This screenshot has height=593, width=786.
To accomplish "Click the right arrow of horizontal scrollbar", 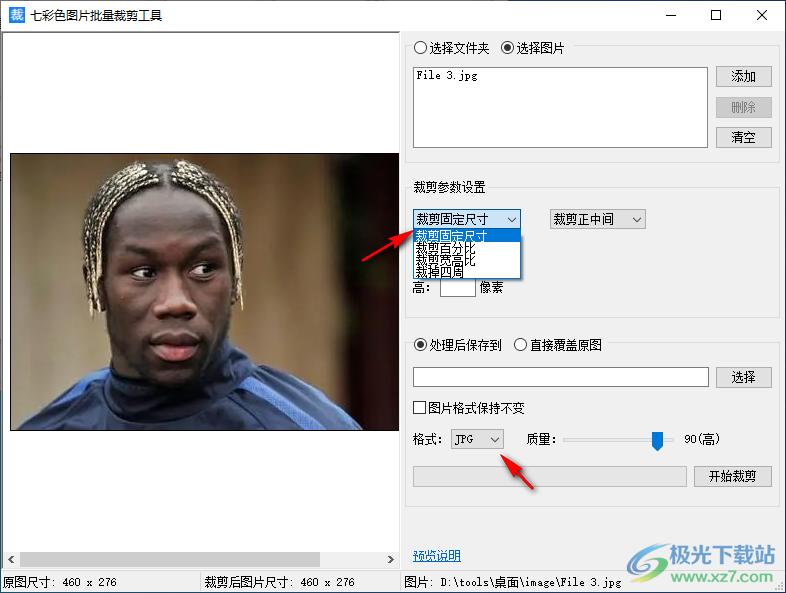I will coord(391,559).
